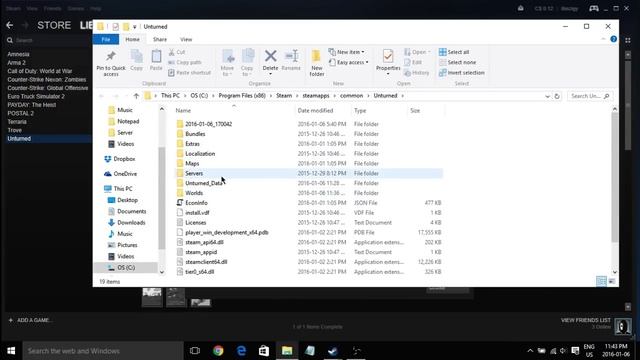Open Edge browser from taskbar

coord(241,351)
